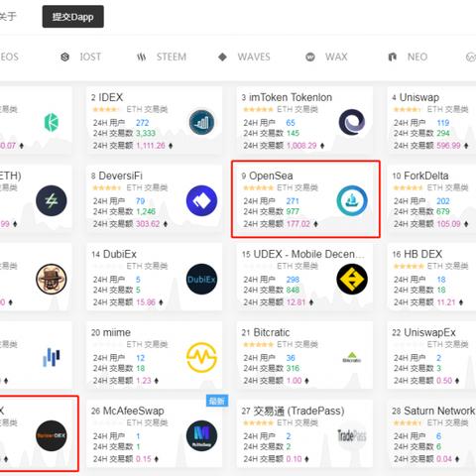Click the WAVES diamond icon

[222, 57]
